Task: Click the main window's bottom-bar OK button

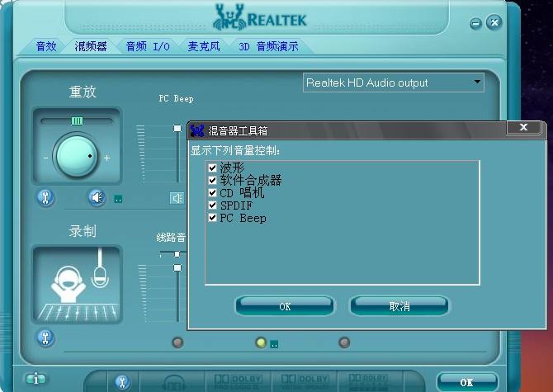Action: coord(467,382)
